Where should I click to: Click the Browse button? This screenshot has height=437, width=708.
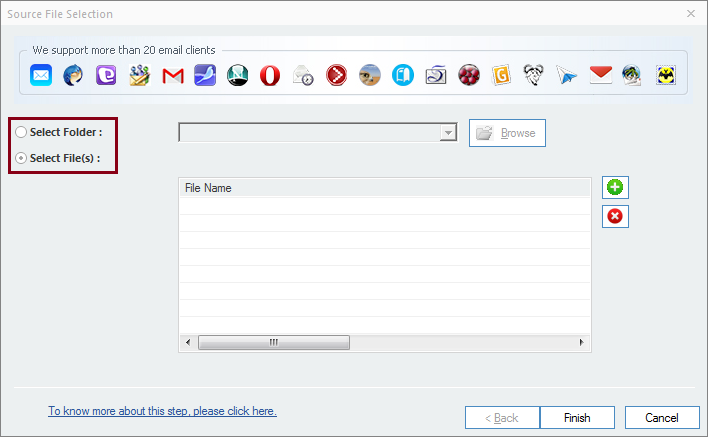pos(507,133)
